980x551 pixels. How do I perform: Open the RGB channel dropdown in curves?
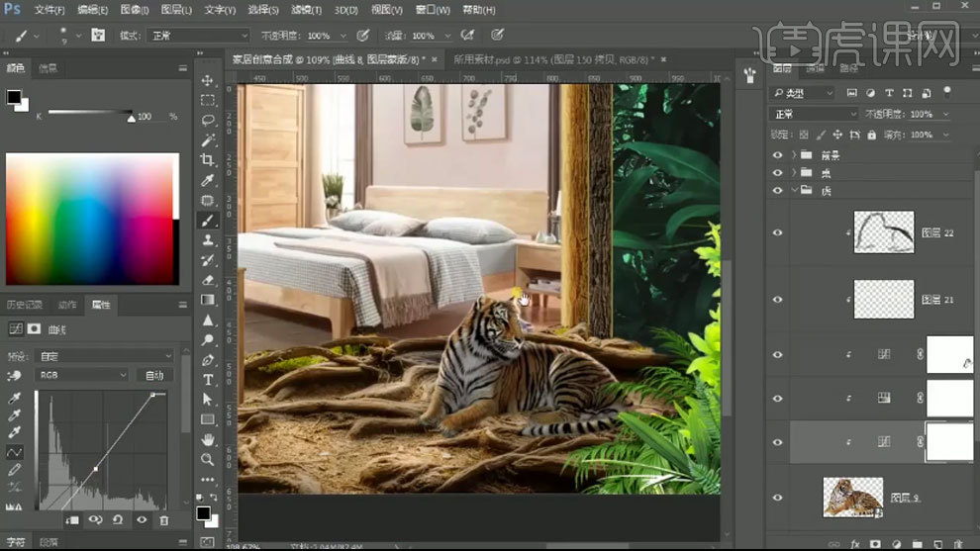82,376
